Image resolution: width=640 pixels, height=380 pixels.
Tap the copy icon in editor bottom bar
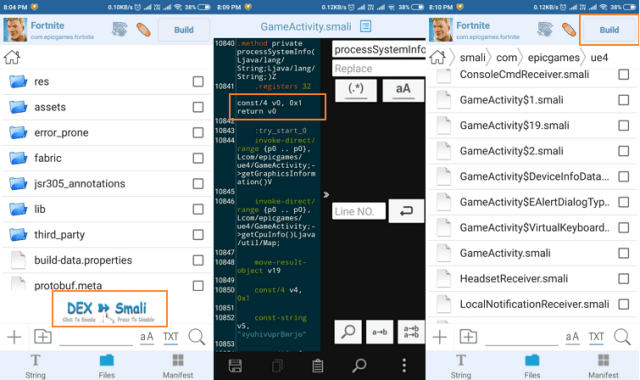[278, 366]
